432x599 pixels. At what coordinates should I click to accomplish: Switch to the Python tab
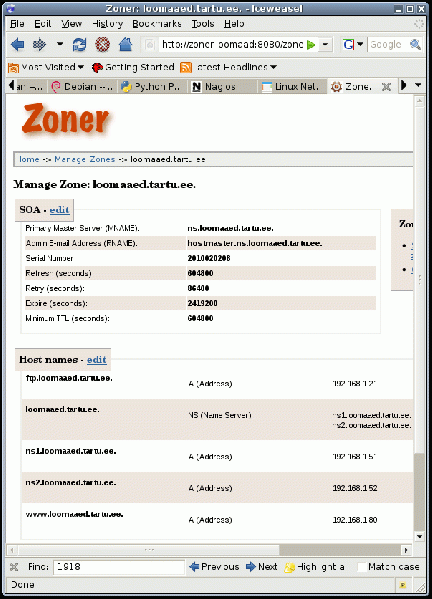pos(151,87)
